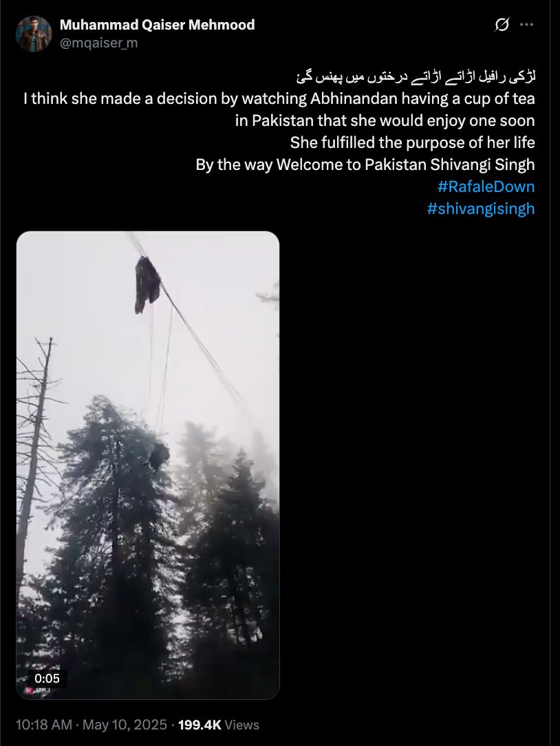Click the 0:05 video duration badge
560x746 pixels.
click(47, 679)
